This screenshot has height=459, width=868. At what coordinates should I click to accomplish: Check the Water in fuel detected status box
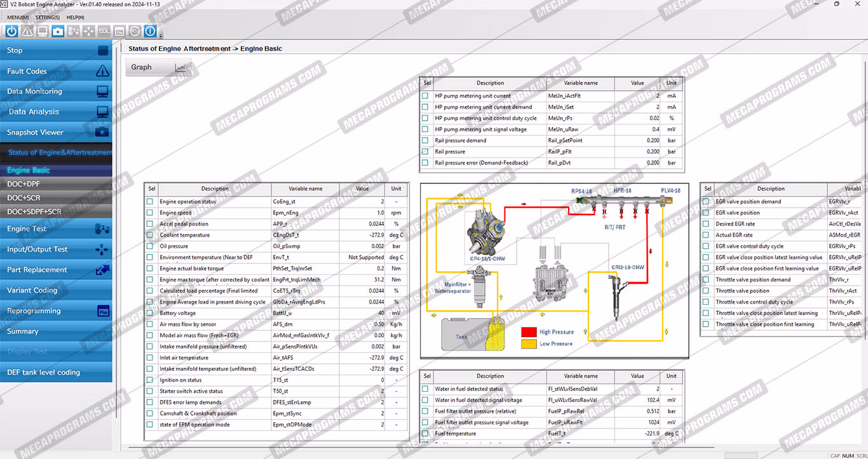(x=425, y=389)
